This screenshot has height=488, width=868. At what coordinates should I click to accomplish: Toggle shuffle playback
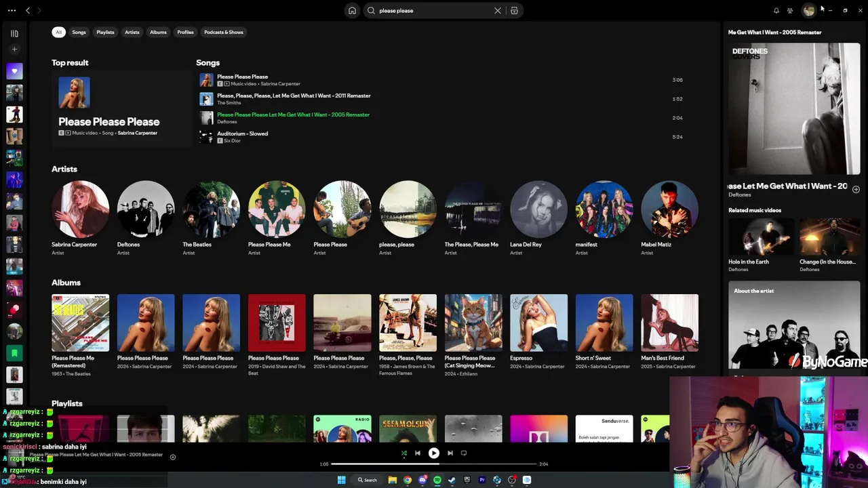[x=404, y=453]
